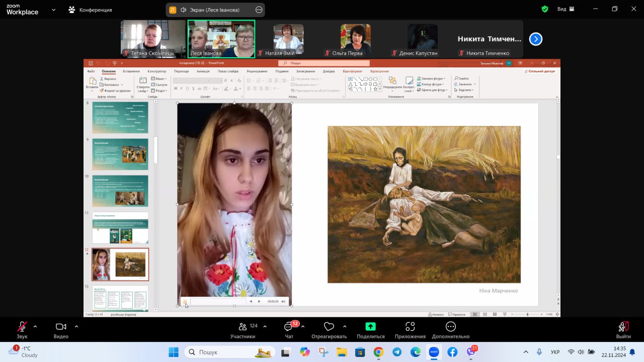This screenshot has height=362, width=644.
Task: Open Telegram from the Windows taskbar
Action: click(397, 352)
